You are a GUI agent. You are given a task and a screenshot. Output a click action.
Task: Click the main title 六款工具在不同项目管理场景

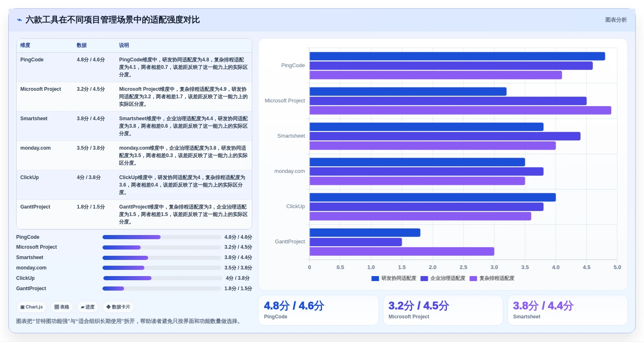(x=113, y=20)
